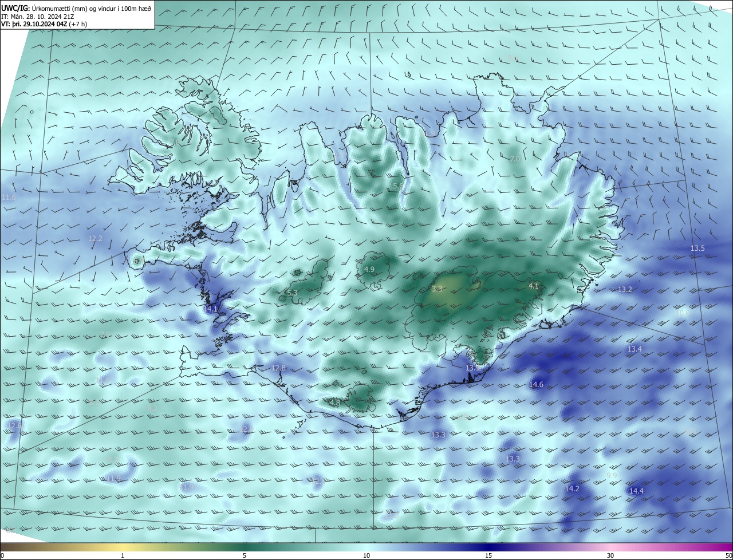Click the 13.2 value label
The image size is (733, 560).
(625, 290)
